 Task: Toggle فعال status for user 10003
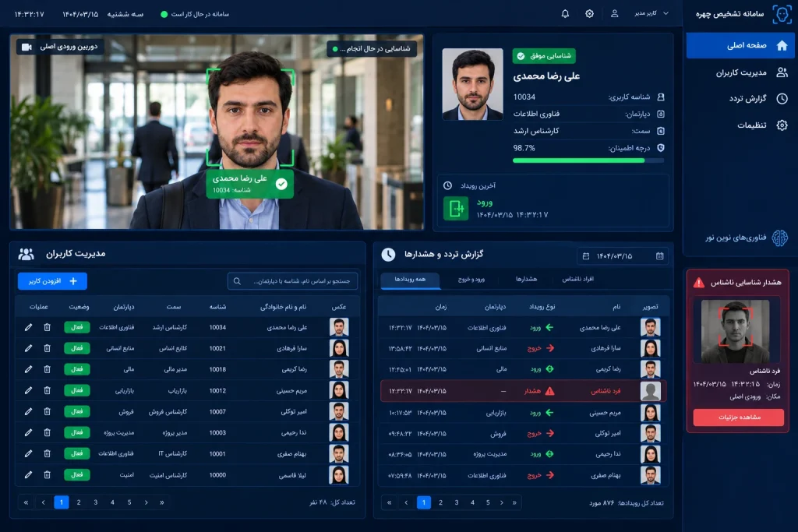(x=77, y=433)
